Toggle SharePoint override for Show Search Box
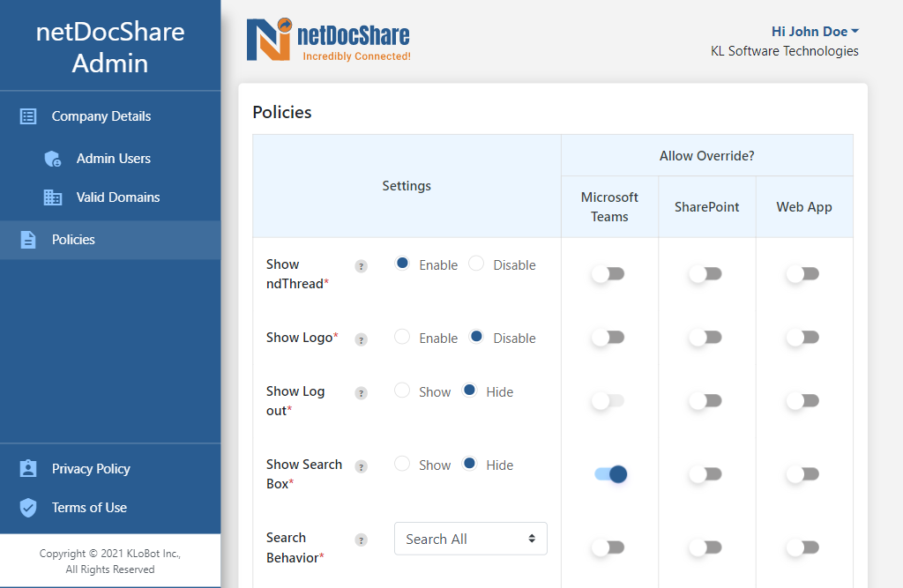903x588 pixels. 705,474
